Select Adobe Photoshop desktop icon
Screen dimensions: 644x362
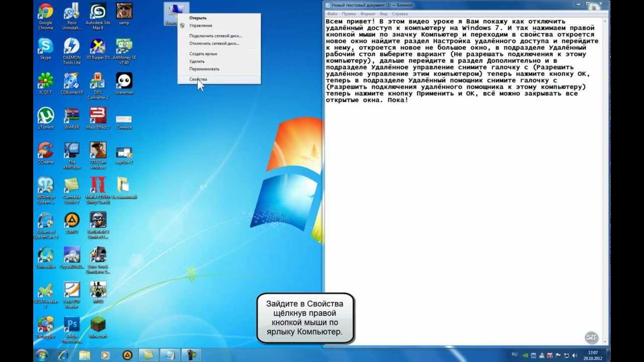[71, 329]
